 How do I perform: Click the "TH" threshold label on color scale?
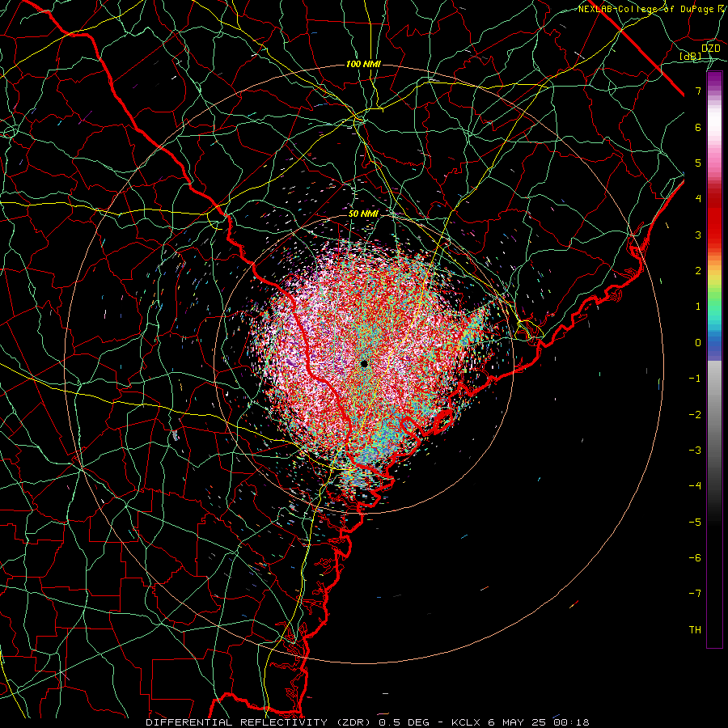click(695, 629)
